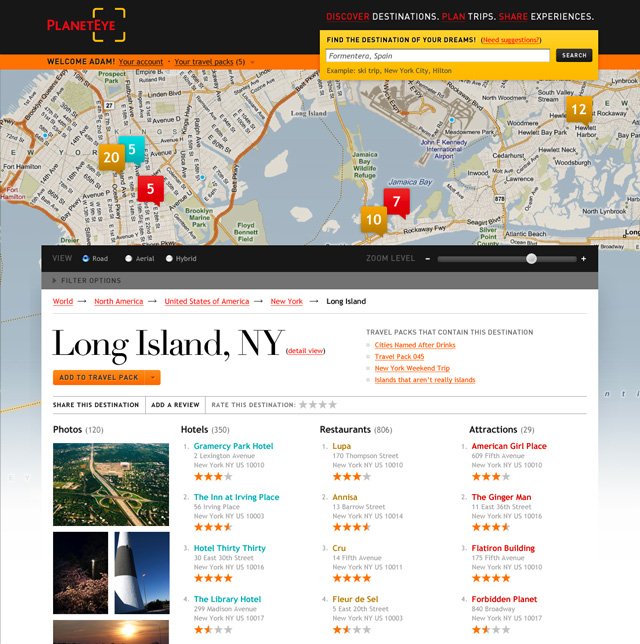Click the zoom level slider handle
The height and width of the screenshot is (644, 640).
point(531,259)
